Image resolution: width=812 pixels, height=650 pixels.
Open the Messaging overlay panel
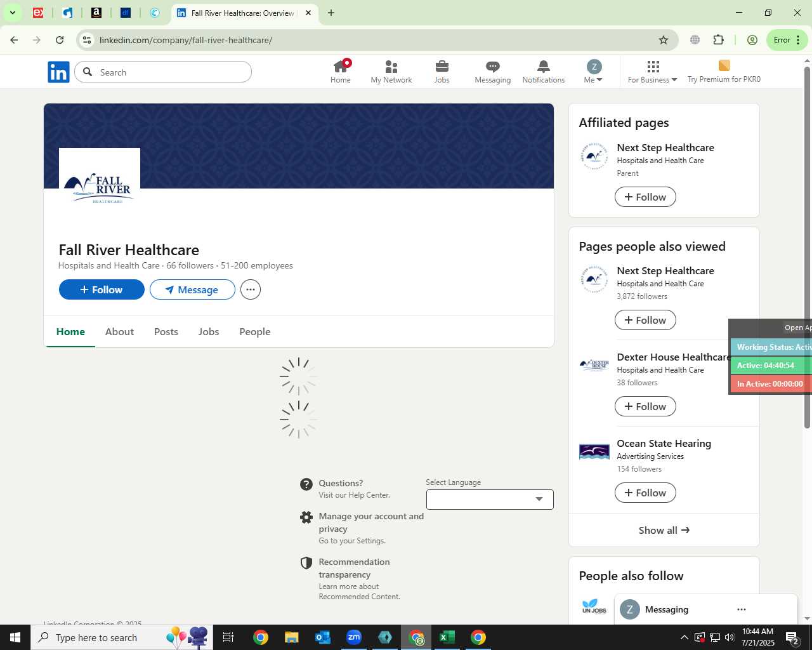point(667,609)
